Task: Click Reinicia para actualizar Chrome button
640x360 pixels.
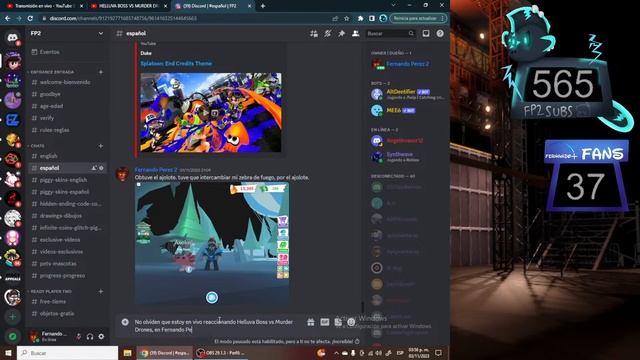Action: point(418,18)
